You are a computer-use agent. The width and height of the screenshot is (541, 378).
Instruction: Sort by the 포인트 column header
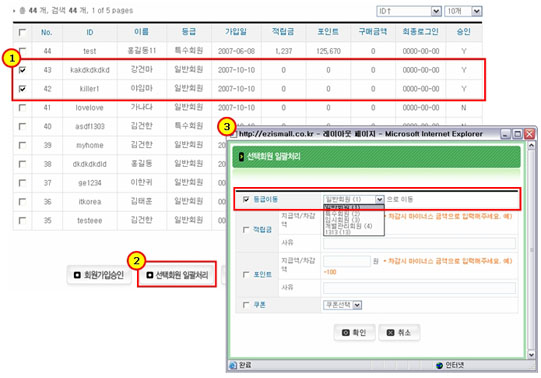tap(328, 32)
